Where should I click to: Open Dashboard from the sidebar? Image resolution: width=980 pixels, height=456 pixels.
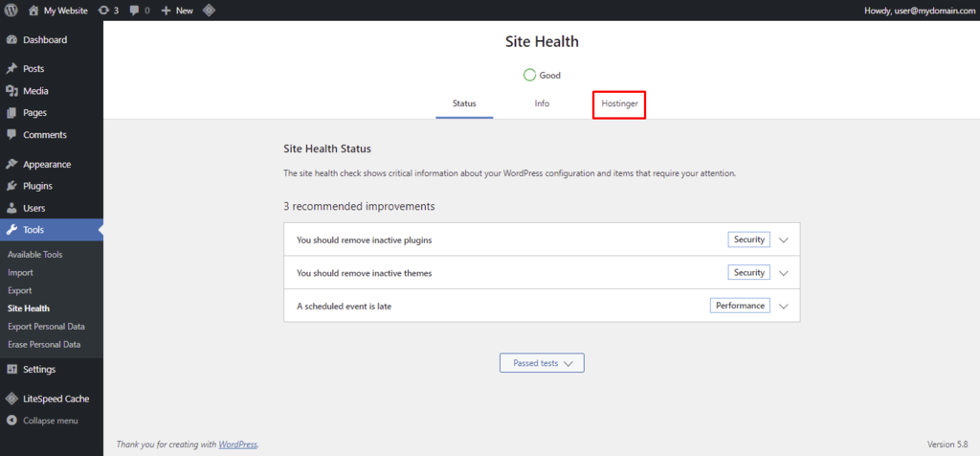[x=44, y=40]
